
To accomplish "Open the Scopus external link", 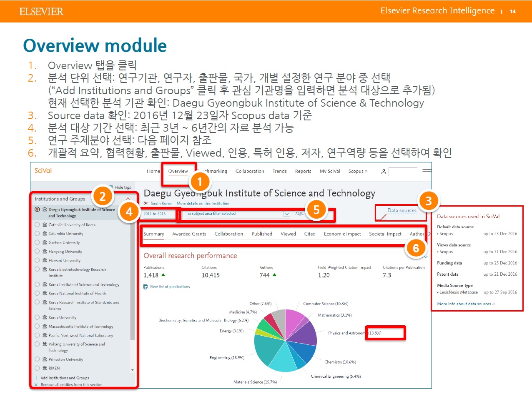I will [358, 171].
